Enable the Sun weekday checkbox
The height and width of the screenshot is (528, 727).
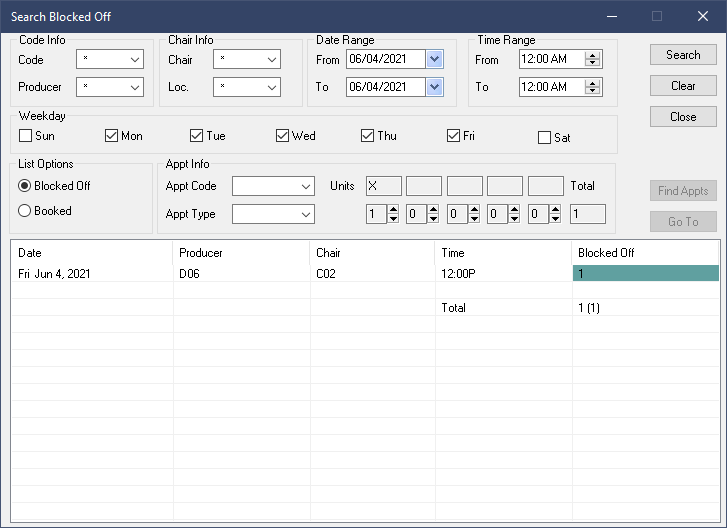click(26, 136)
